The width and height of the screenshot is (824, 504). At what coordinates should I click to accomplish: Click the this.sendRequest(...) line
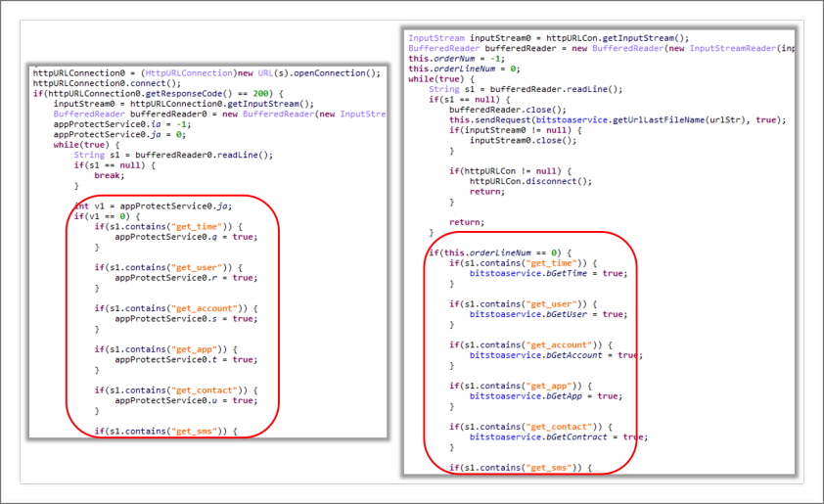(x=618, y=119)
